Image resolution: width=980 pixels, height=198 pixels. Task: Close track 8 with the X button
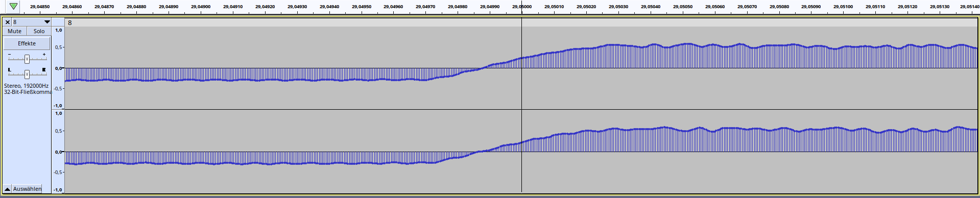coord(7,22)
